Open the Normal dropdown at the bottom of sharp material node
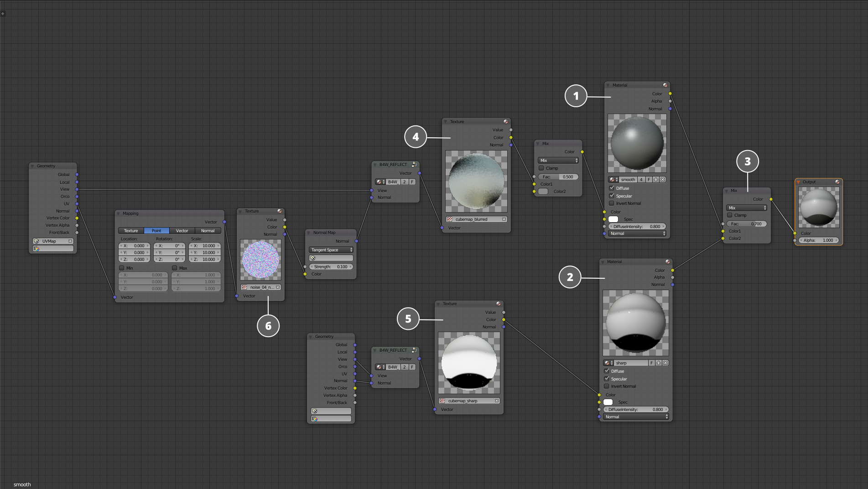The height and width of the screenshot is (489, 868). click(636, 417)
